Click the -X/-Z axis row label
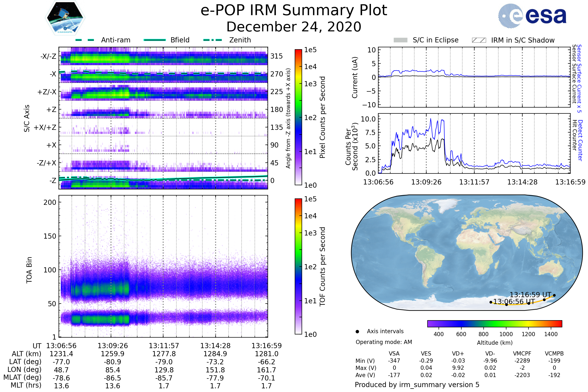The width and height of the screenshot is (588, 392). (48, 56)
